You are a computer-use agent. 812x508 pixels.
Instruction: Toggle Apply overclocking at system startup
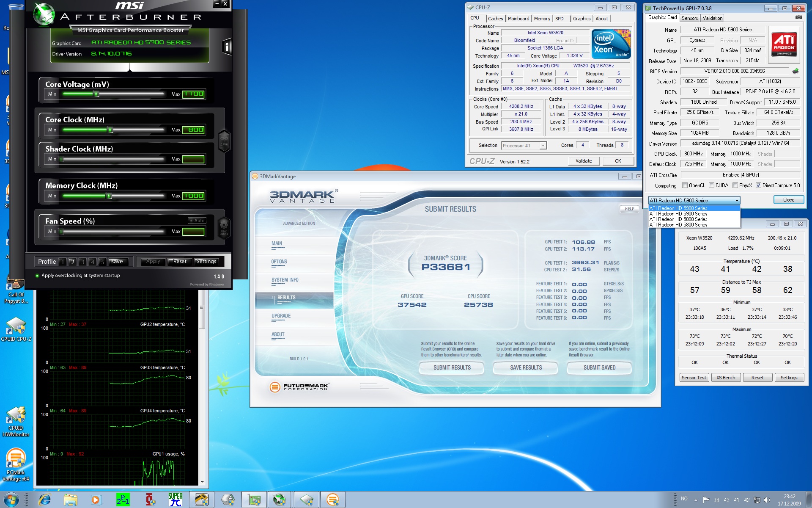click(37, 276)
